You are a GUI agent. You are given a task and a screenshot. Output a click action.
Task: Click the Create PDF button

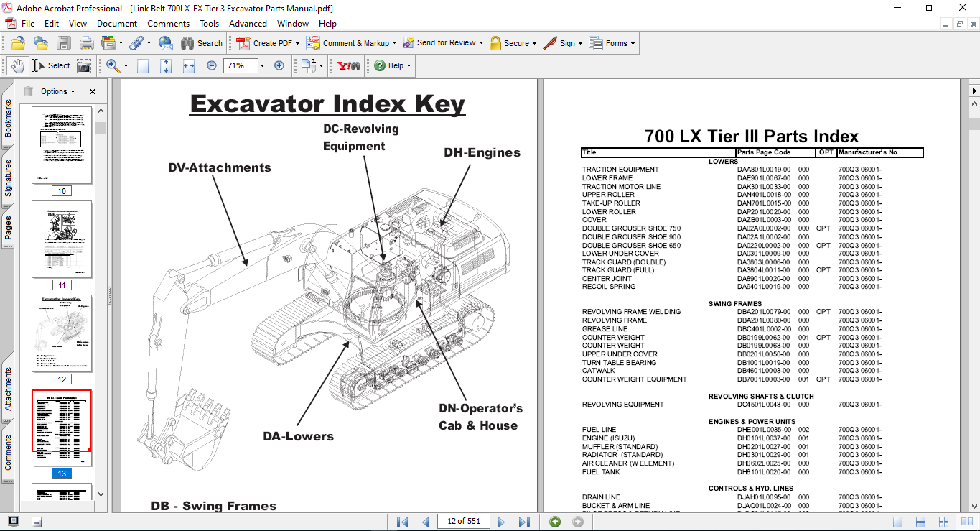pos(266,43)
